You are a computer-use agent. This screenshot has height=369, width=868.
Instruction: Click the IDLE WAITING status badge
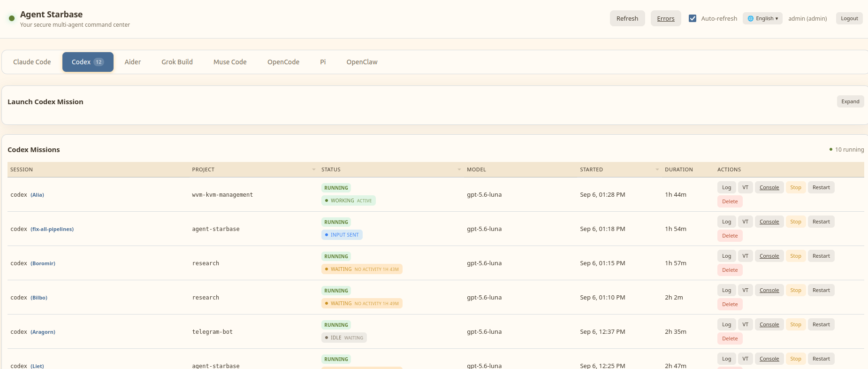point(344,338)
